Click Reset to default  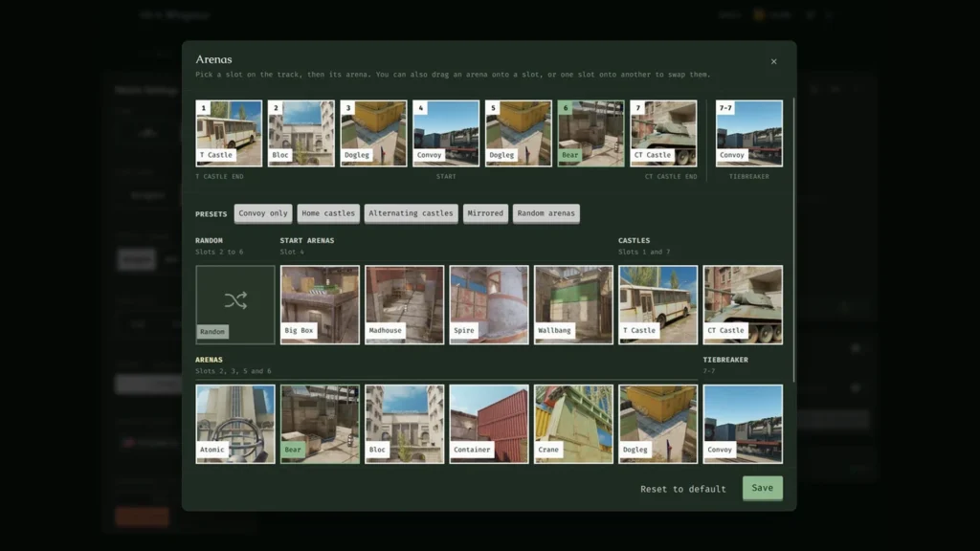point(683,489)
